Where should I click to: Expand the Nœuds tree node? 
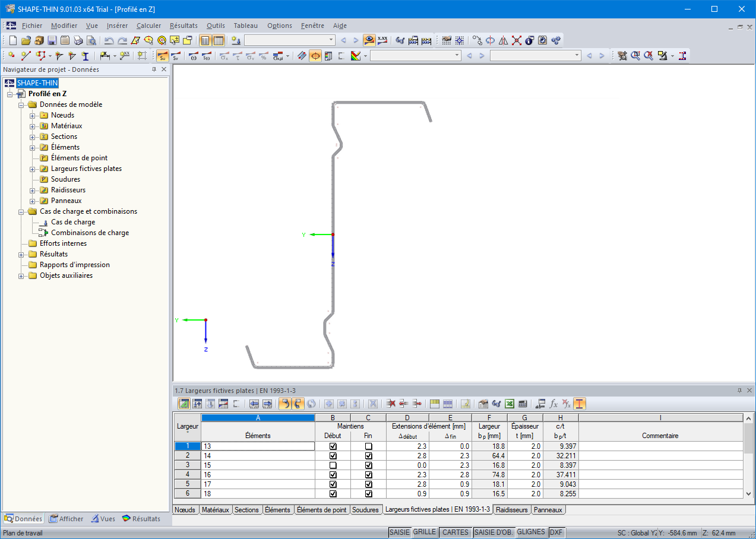point(33,115)
